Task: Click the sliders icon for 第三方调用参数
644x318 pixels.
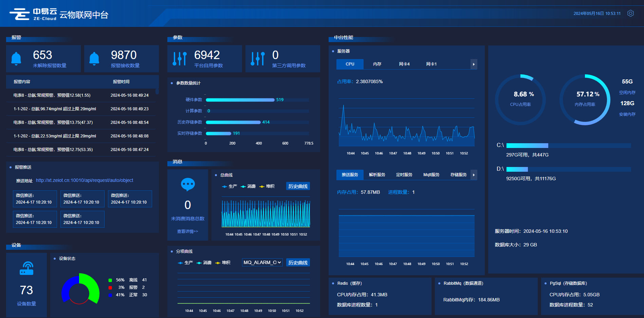Action: point(258,58)
